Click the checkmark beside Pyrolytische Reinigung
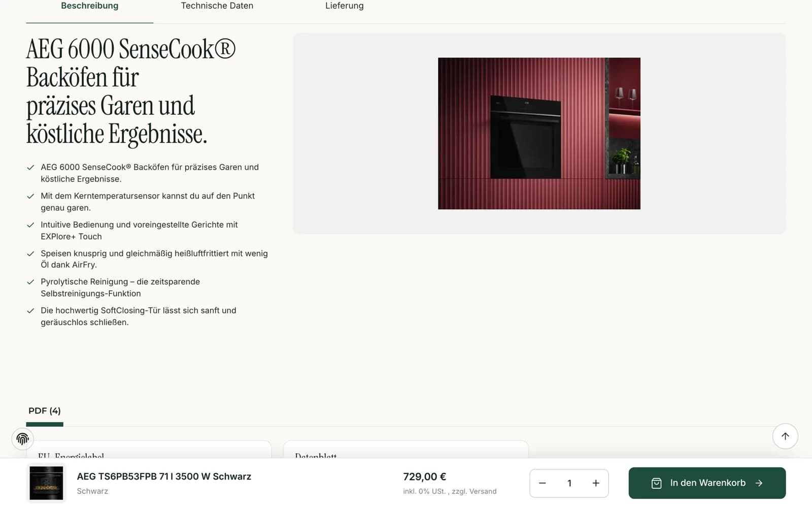 pyautogui.click(x=30, y=282)
